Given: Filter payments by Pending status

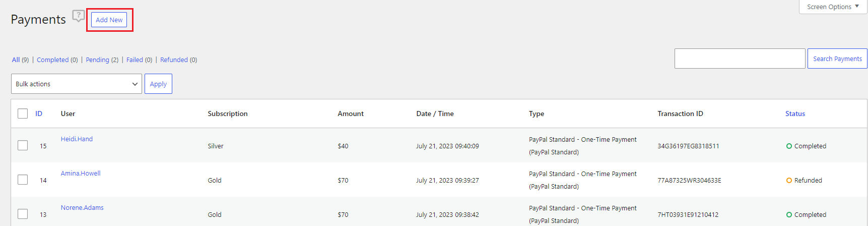Looking at the screenshot, I should 97,60.
